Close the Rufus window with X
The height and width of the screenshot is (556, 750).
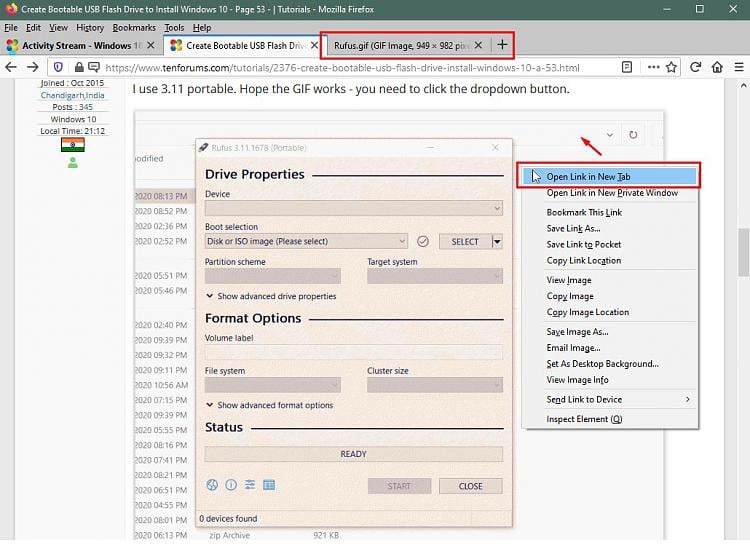pyautogui.click(x=495, y=148)
